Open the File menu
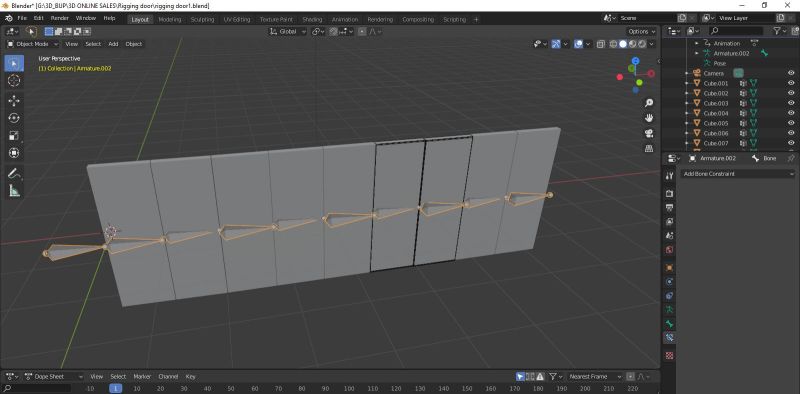 coord(22,18)
